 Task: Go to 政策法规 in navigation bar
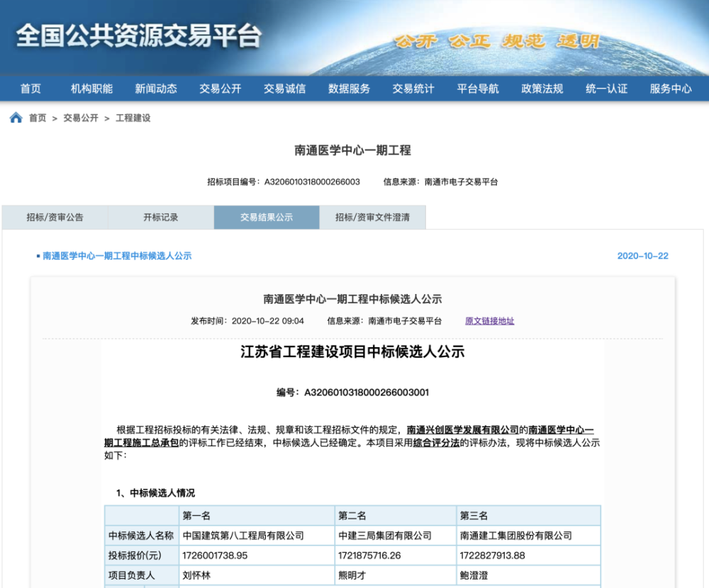[542, 89]
